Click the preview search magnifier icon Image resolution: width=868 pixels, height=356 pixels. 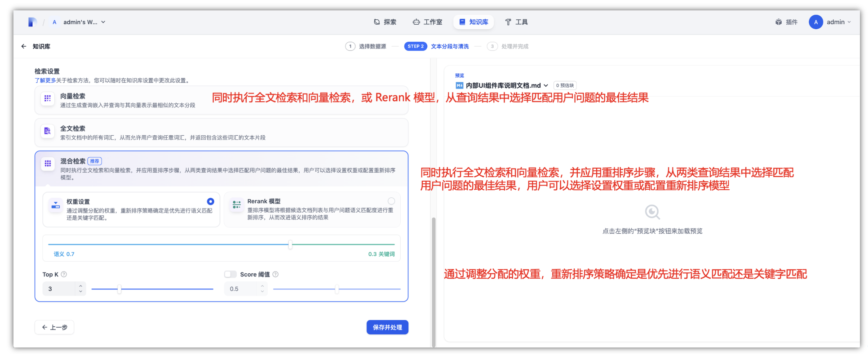coord(652,212)
